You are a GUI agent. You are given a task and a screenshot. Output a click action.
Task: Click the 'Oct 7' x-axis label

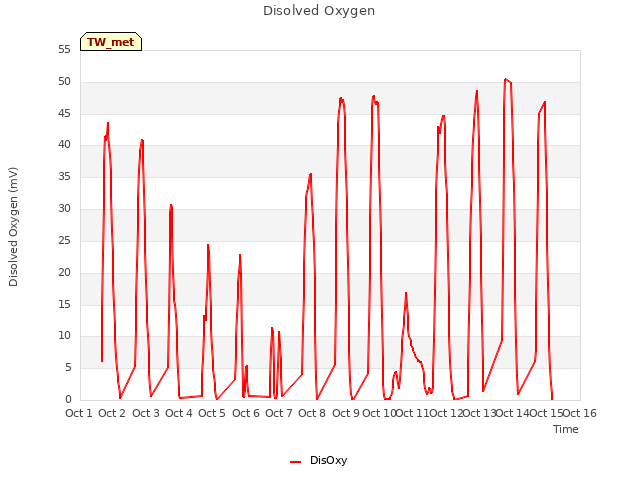click(279, 413)
